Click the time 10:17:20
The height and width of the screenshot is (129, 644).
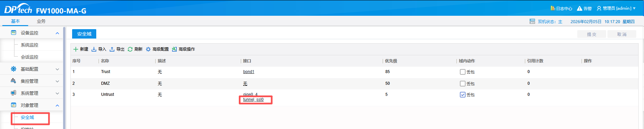pos(612,21)
